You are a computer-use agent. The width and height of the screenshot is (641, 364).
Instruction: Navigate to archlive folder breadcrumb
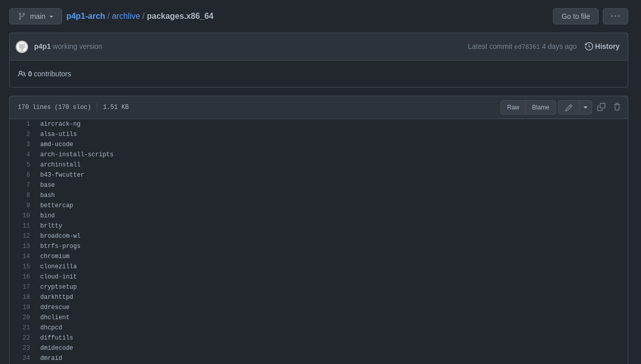[126, 16]
